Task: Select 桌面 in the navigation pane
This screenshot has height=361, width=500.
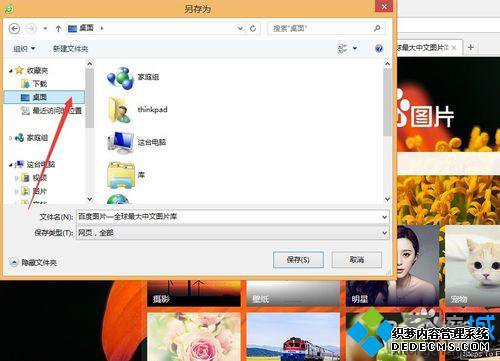Action: 44,97
